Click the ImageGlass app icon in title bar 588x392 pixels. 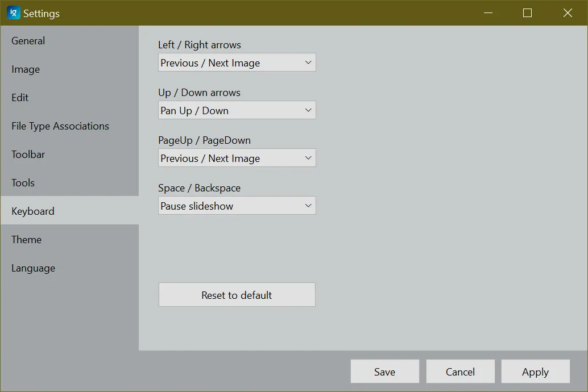tap(14, 12)
